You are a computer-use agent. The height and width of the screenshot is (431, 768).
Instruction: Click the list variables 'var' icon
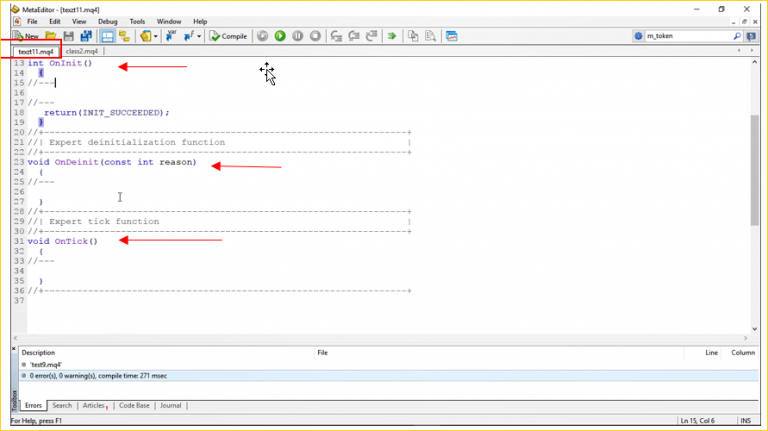[x=171, y=36]
